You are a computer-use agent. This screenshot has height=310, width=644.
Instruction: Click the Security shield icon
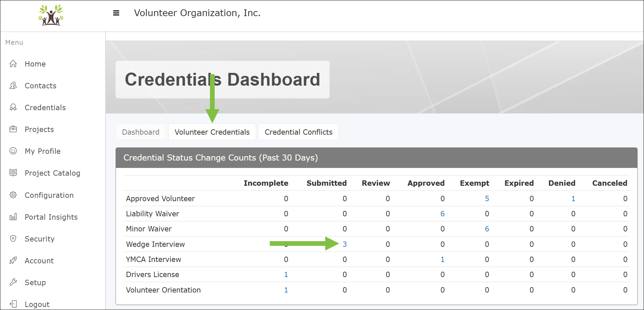coord(13,238)
